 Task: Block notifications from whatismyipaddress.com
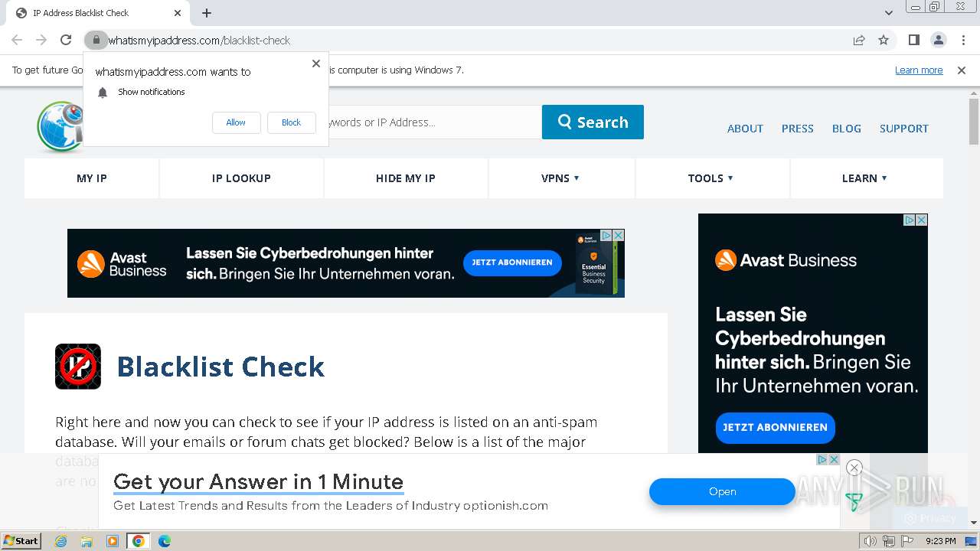(291, 122)
